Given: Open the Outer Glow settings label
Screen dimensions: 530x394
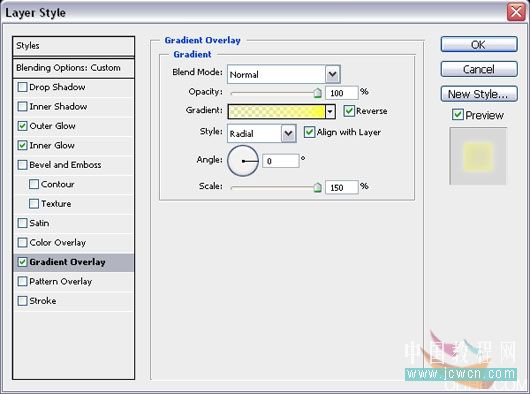Looking at the screenshot, I should click(53, 126).
